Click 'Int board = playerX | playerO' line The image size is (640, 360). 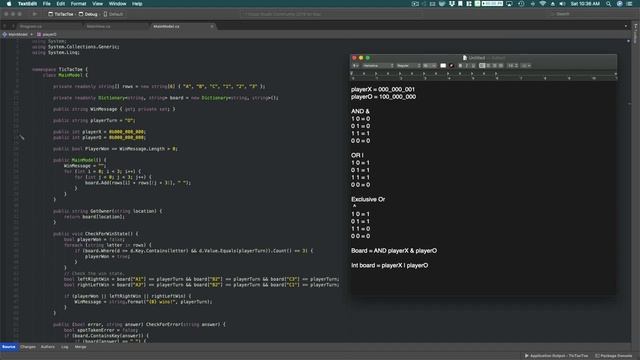point(389,265)
